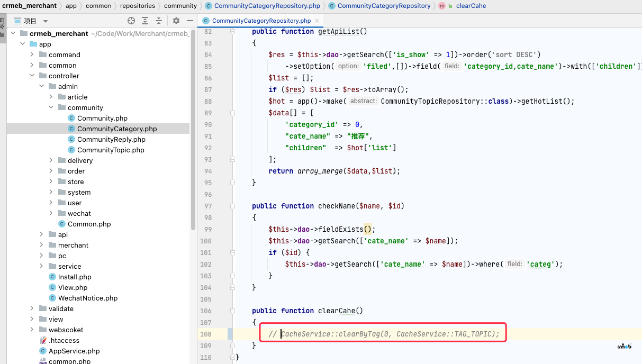The width and height of the screenshot is (642, 364).
Task: Collapse the controller folder chevron
Action: (x=32, y=76)
